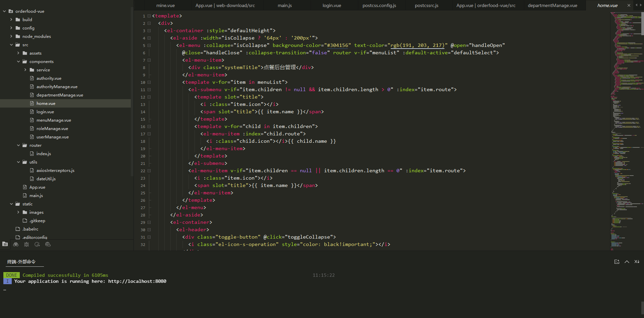Click the code minimap overview
Image resolution: width=644 pixels, height=318 pixels.
(625, 131)
